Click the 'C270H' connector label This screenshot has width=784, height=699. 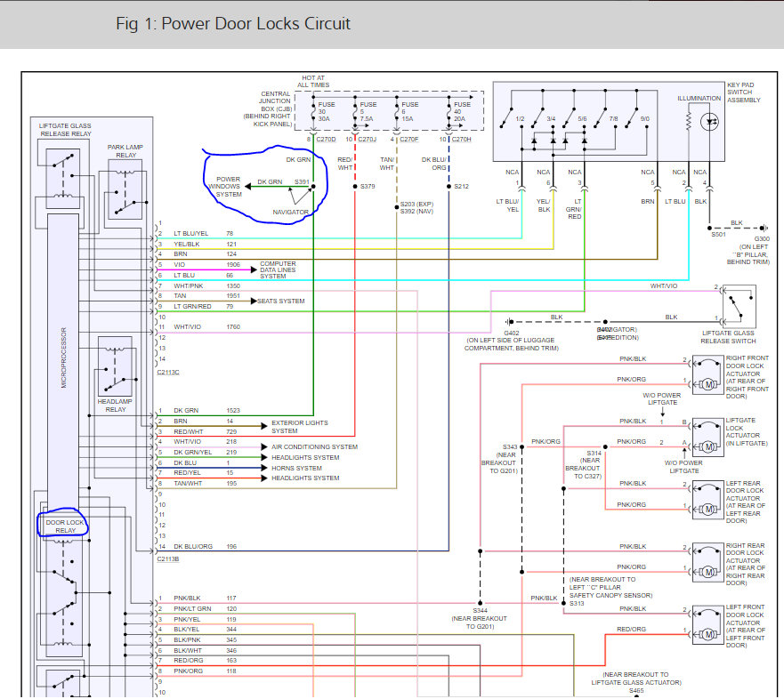coord(461,140)
